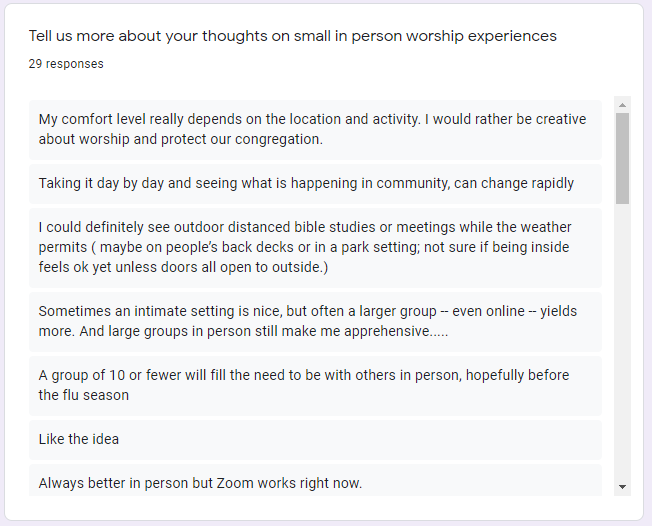Click the responses scrollbar thumb
This screenshot has height=526, width=652.
point(622,158)
